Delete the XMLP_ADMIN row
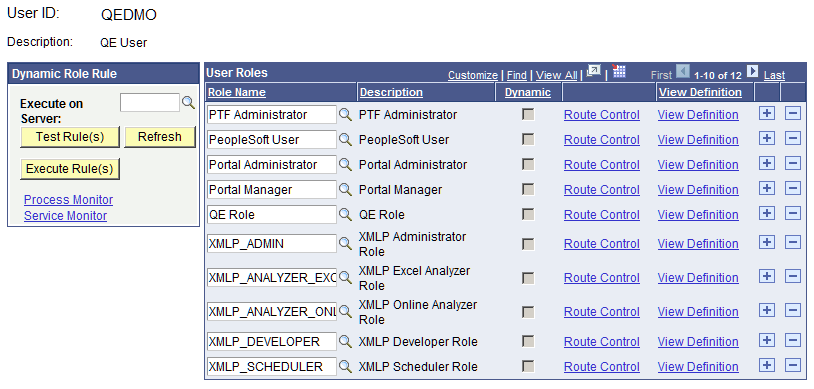 (793, 242)
